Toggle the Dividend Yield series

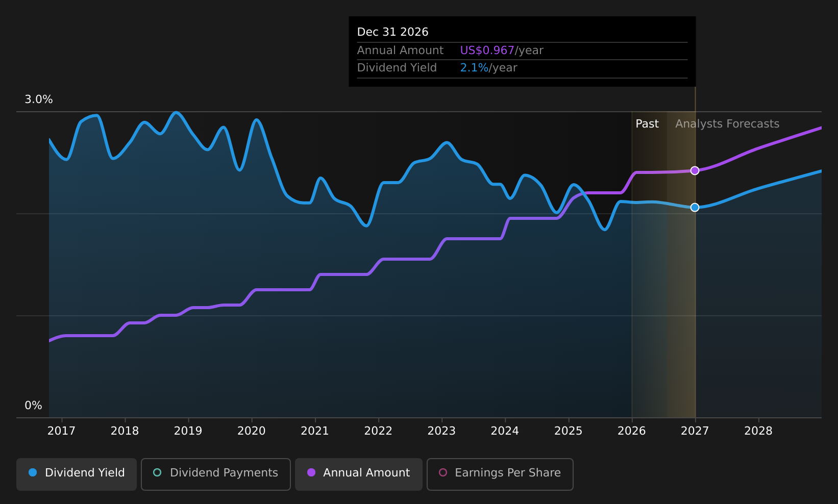point(77,474)
